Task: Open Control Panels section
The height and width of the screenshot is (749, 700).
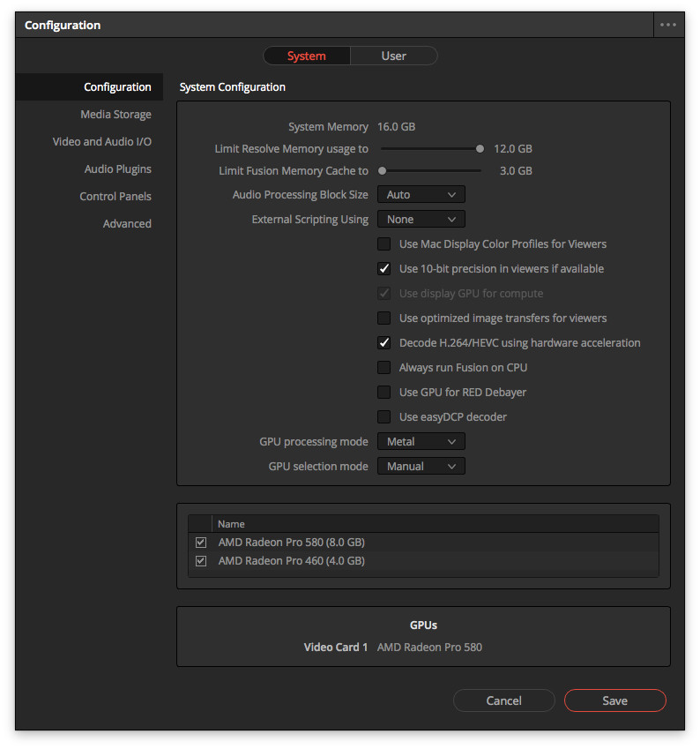Action: pos(115,197)
